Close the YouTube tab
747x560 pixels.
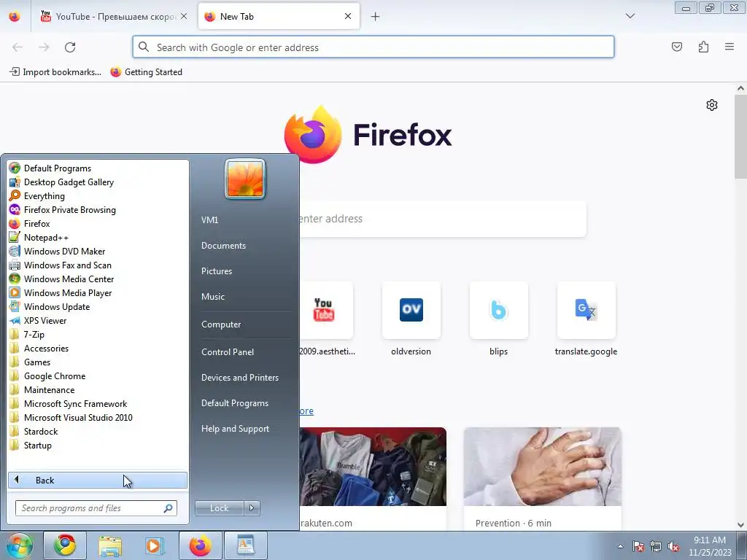pos(184,16)
